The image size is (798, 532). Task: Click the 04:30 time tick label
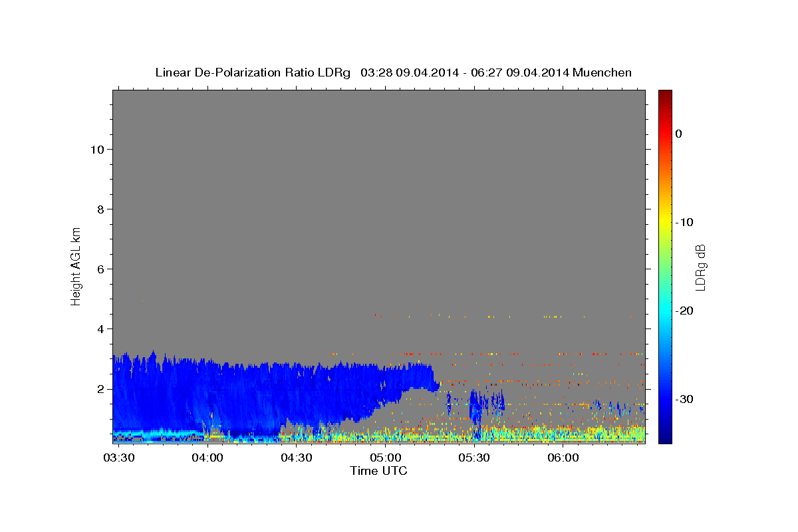[297, 458]
